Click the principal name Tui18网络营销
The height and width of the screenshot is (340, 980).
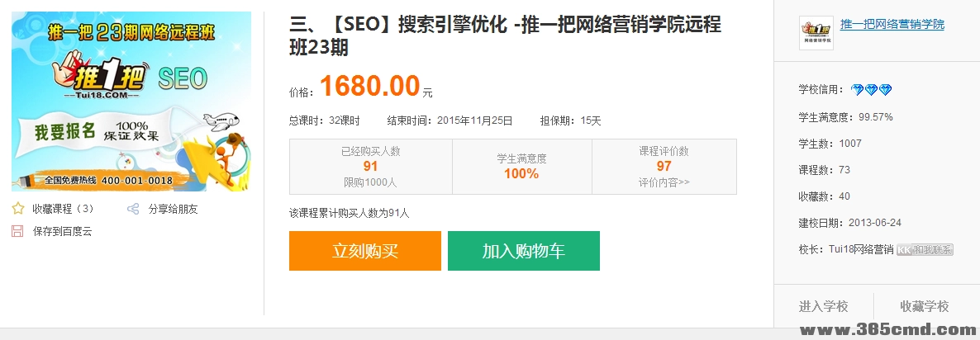[x=860, y=249]
